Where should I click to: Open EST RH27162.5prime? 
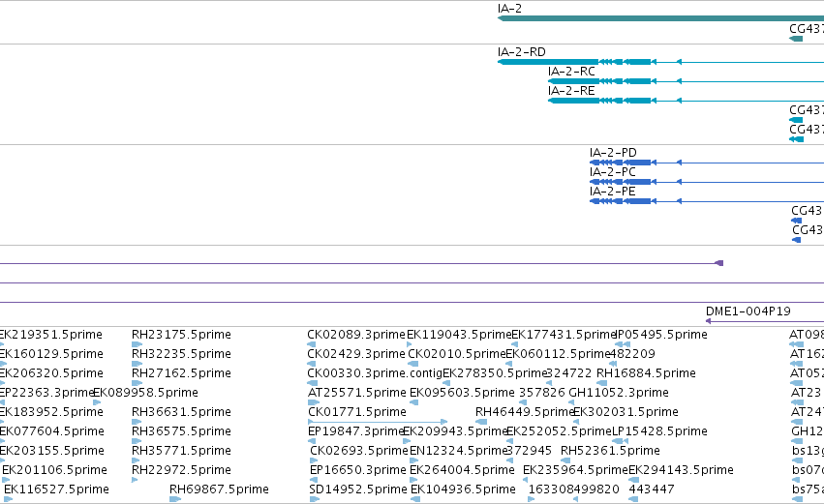click(181, 373)
